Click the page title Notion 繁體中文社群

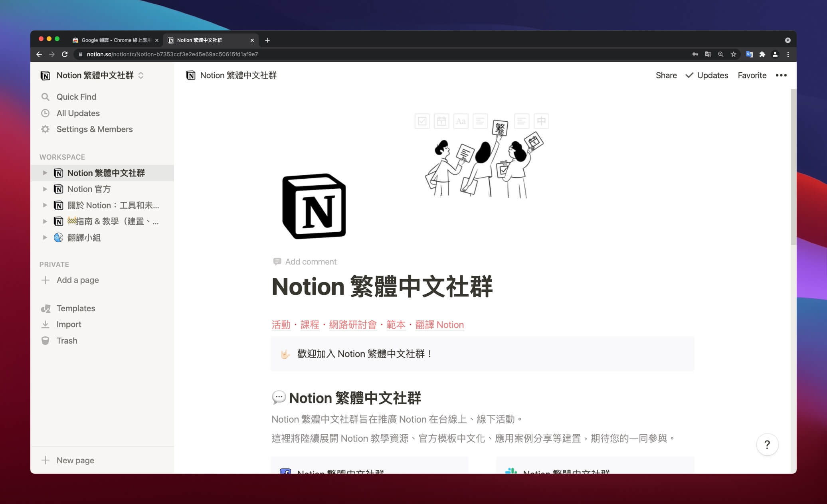[382, 287]
